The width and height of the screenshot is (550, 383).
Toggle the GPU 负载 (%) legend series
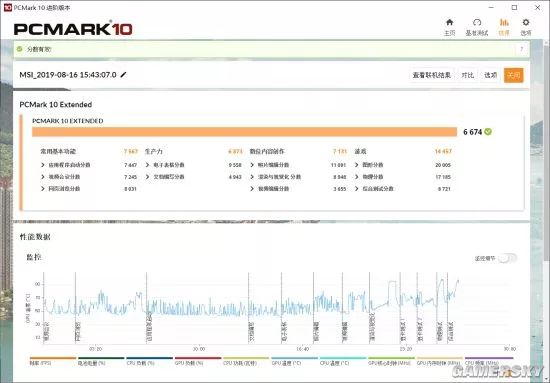pyautogui.click(x=198, y=361)
